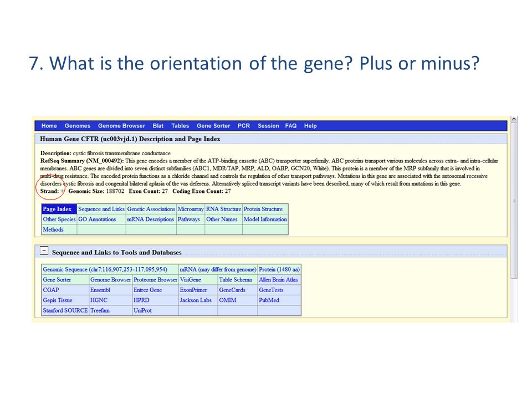Open HGNC link
Viewport: 532px width, 399px height.
[x=99, y=300]
